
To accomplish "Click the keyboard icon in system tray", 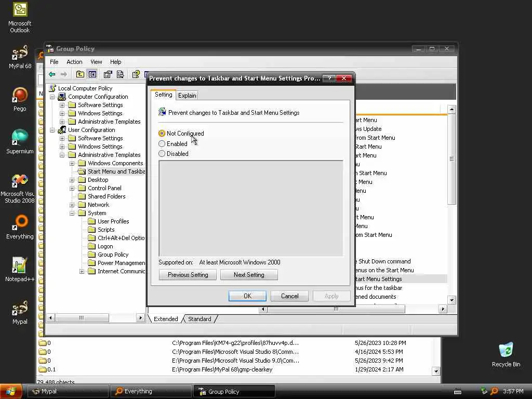I will pos(458,392).
